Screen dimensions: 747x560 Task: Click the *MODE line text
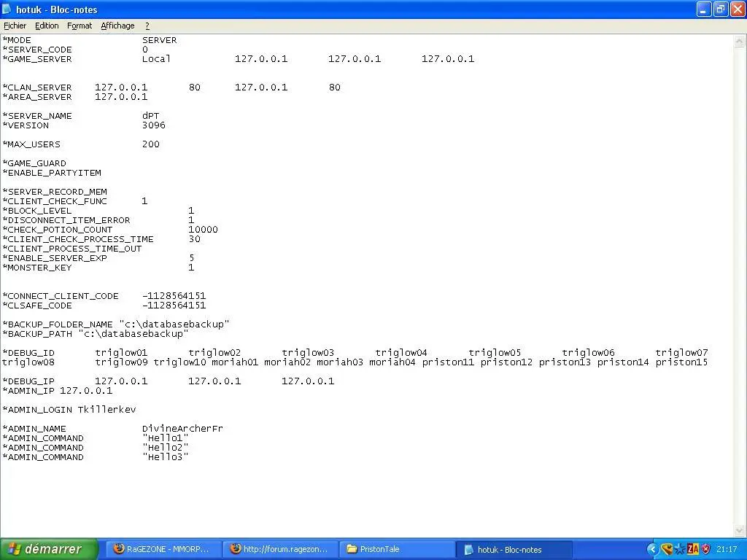[17, 40]
